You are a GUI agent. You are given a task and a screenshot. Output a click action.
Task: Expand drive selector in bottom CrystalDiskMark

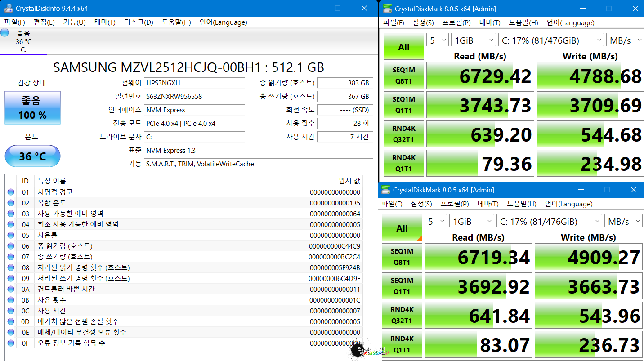point(549,222)
